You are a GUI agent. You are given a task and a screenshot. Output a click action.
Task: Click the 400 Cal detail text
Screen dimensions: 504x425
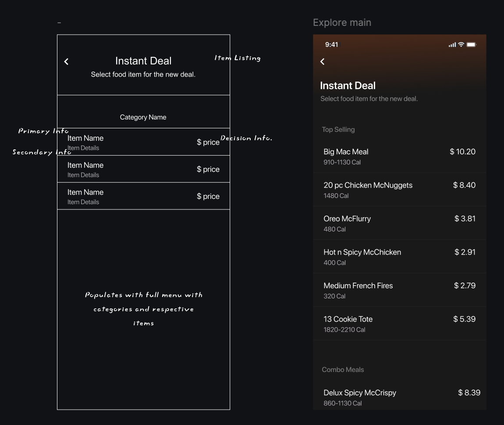pos(334,263)
